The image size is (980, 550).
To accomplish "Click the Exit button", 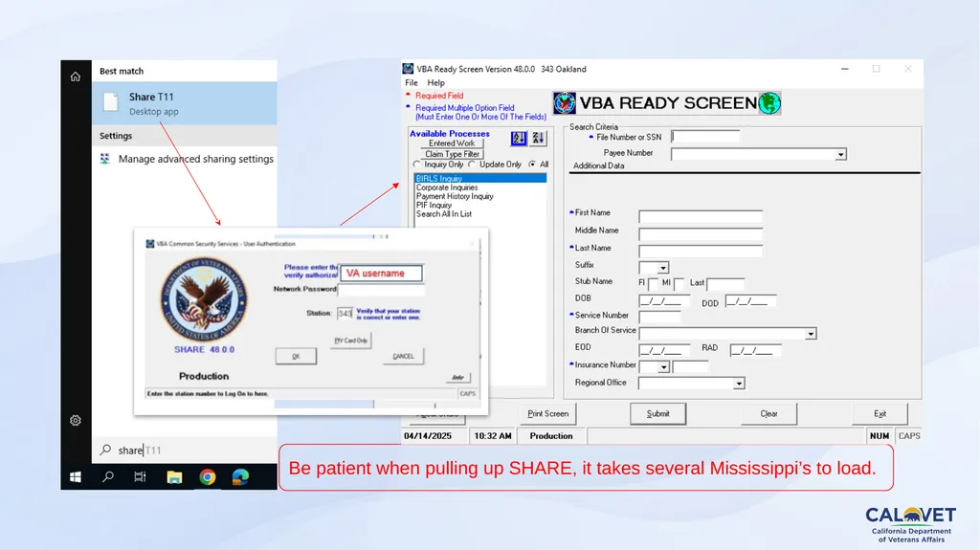I will pos(880,414).
